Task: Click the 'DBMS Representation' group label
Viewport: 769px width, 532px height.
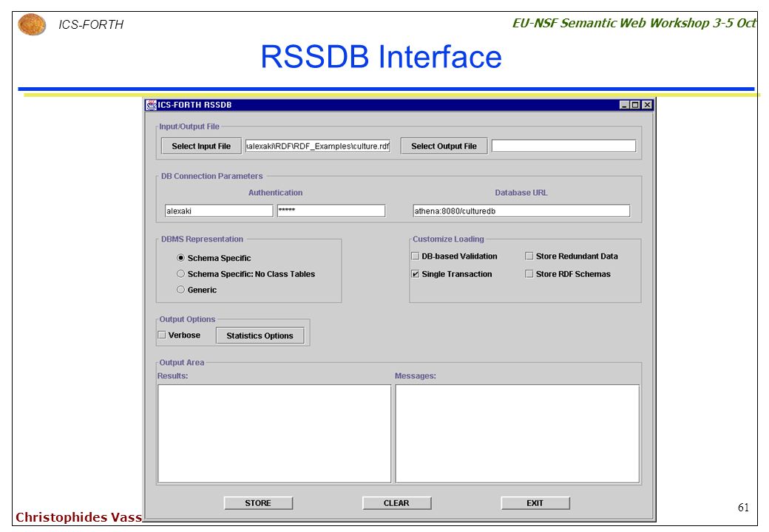Action: 202,239
